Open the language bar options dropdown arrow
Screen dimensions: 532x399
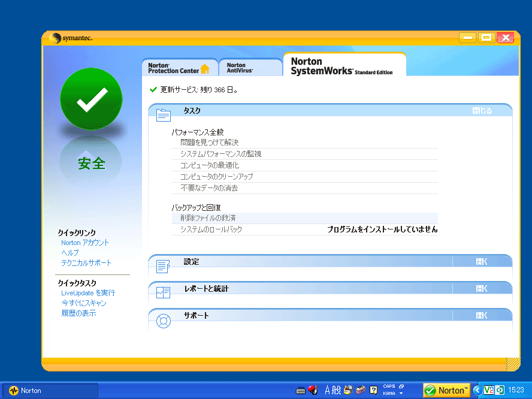401,394
